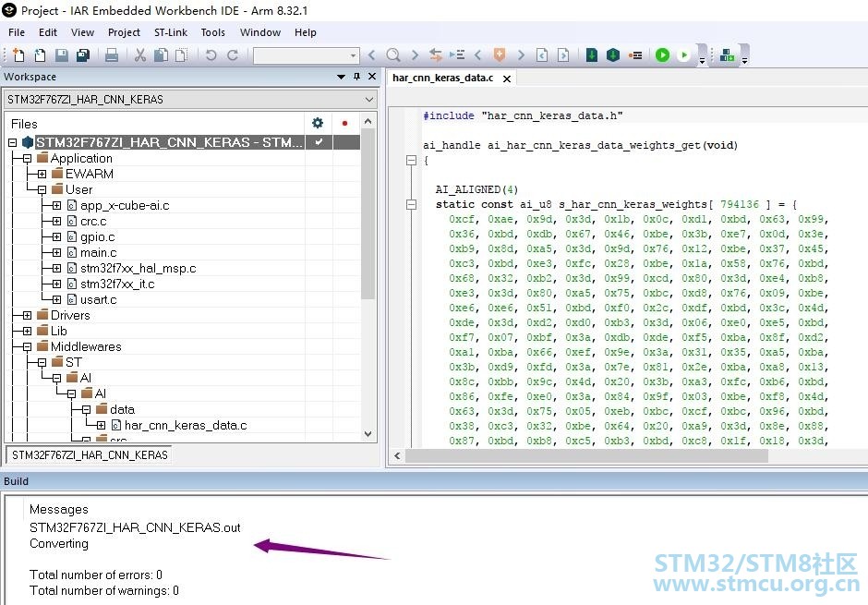Image resolution: width=868 pixels, height=605 pixels.
Task: Open the File menu
Action: [16, 32]
